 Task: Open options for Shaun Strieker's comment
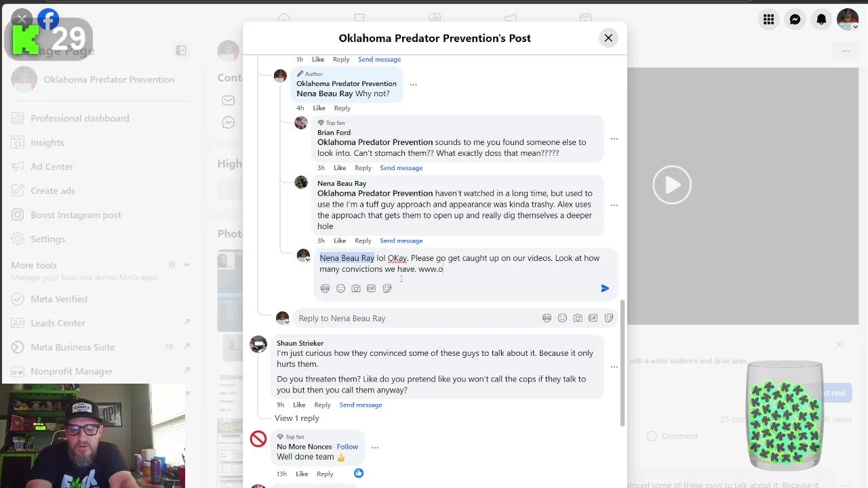[x=614, y=367]
